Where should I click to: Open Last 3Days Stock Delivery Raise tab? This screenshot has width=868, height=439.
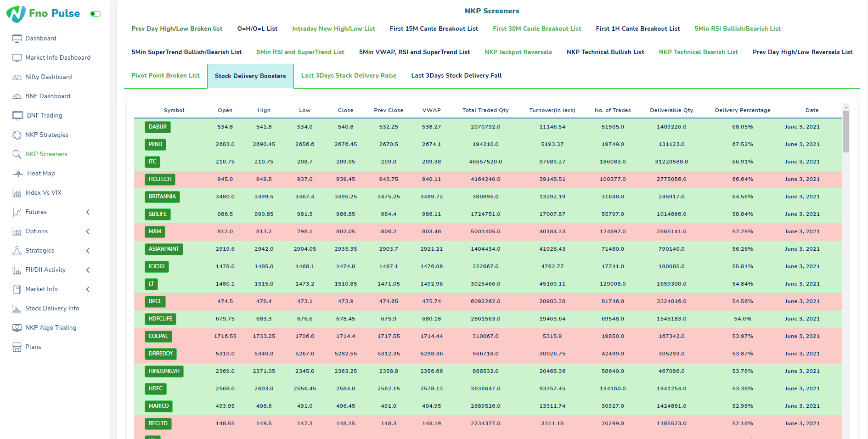tap(349, 75)
